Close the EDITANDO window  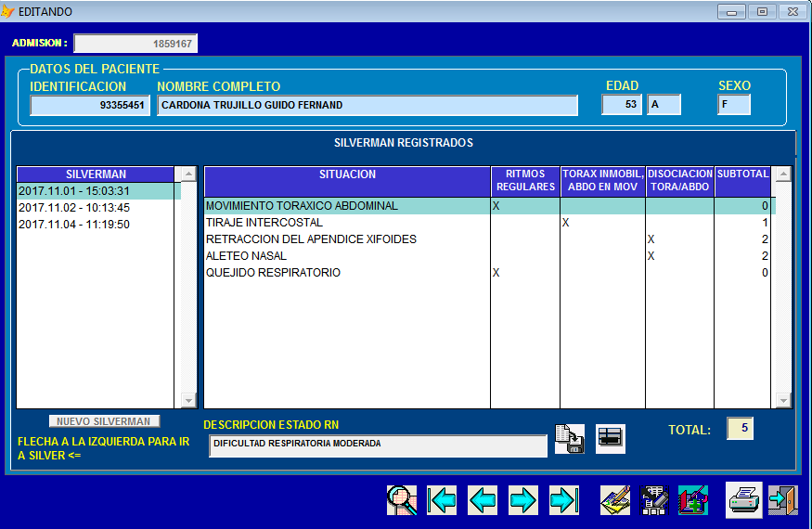[x=793, y=11]
